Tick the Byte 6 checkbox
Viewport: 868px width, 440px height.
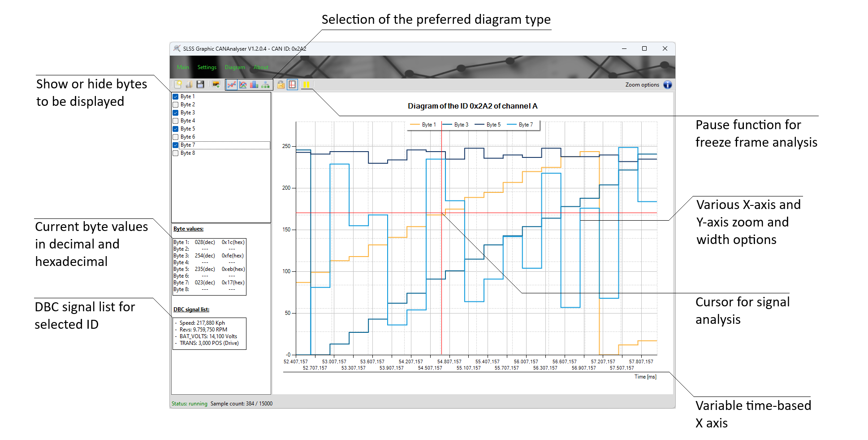pyautogui.click(x=176, y=137)
